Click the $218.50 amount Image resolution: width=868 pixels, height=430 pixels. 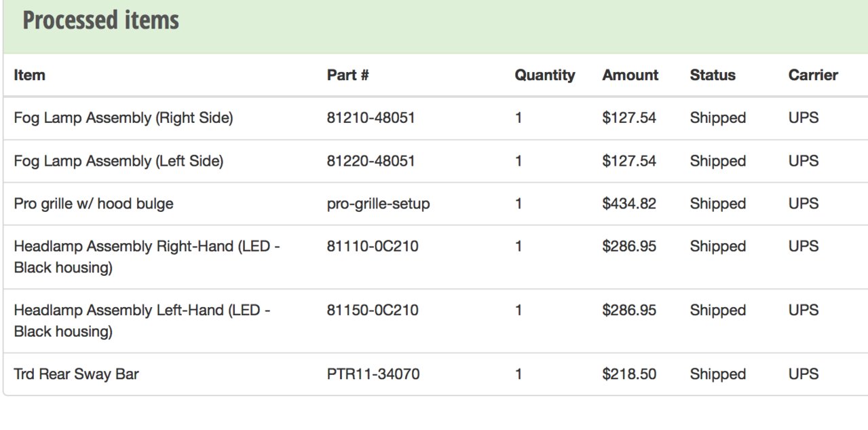click(629, 374)
